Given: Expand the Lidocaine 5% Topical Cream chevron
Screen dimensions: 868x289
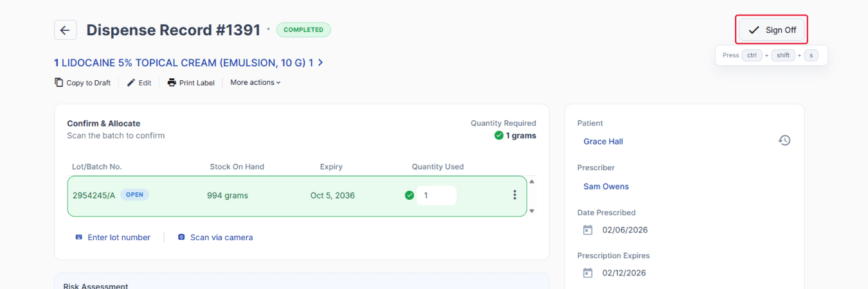Looking at the screenshot, I should click(321, 63).
